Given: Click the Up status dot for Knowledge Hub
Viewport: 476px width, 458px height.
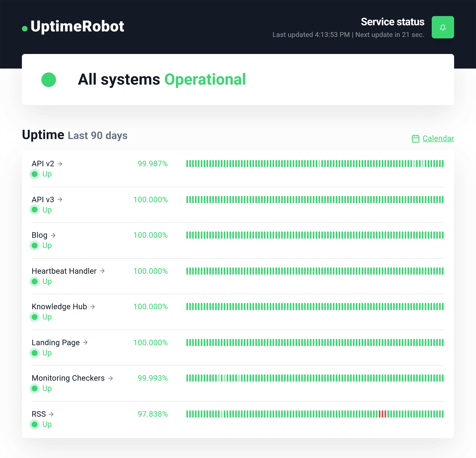Looking at the screenshot, I should [x=34, y=317].
